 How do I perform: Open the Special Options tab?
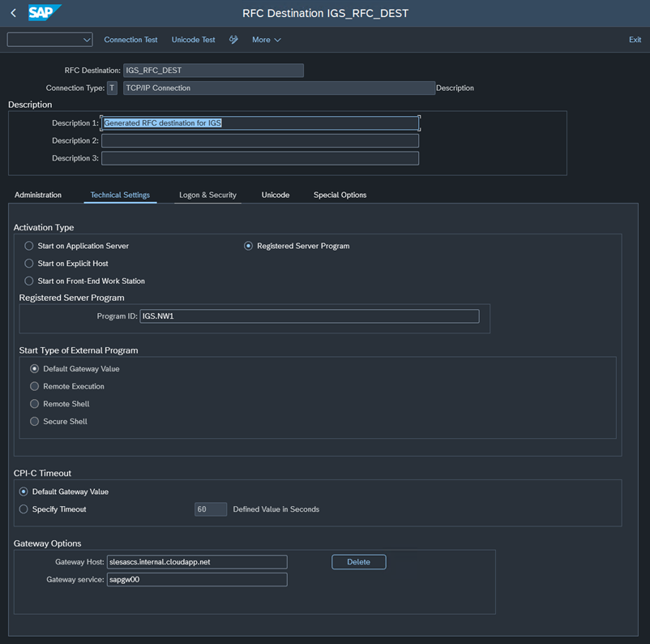pos(340,195)
